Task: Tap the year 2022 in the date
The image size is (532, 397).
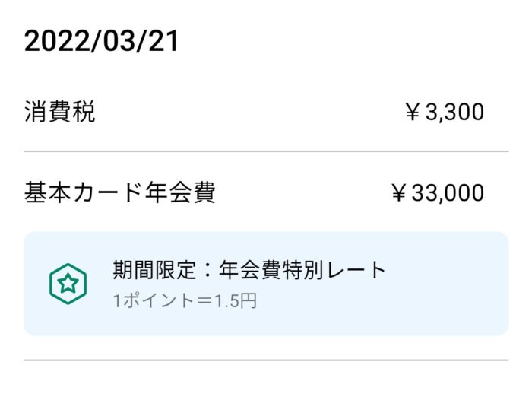Action: pyautogui.click(x=56, y=41)
